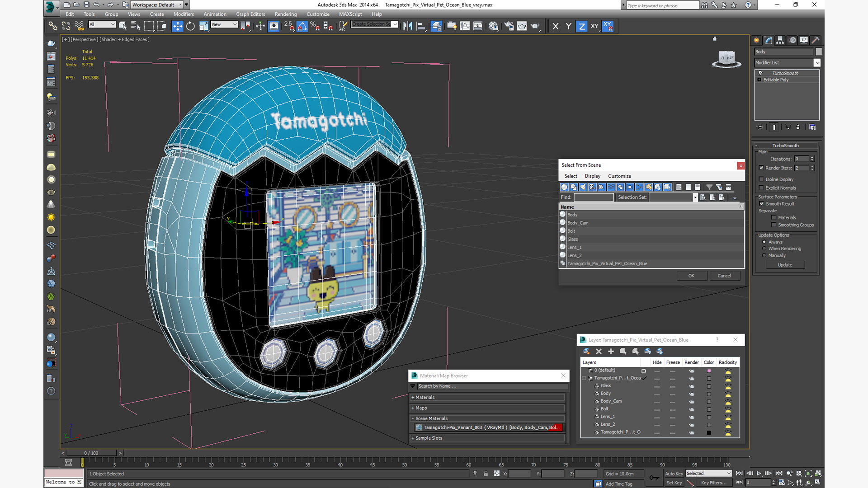Screen dimensions: 868x488
Task: Click Mirror tool in main toolbar
Action: point(407,26)
